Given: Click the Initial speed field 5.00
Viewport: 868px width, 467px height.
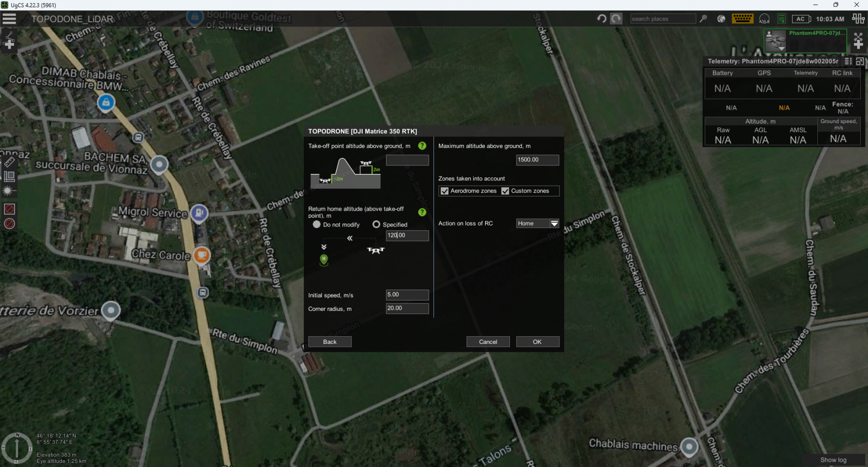Looking at the screenshot, I should point(407,295).
